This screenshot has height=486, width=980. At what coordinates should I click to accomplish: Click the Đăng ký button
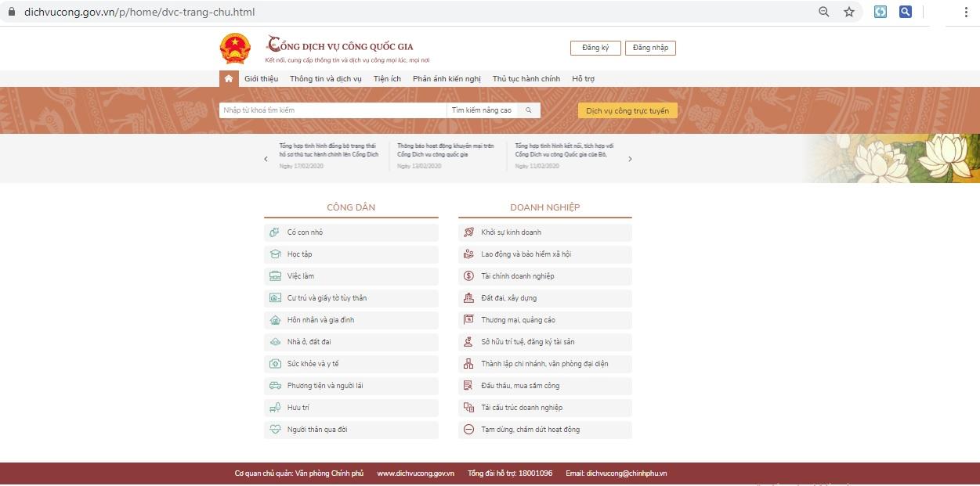595,48
